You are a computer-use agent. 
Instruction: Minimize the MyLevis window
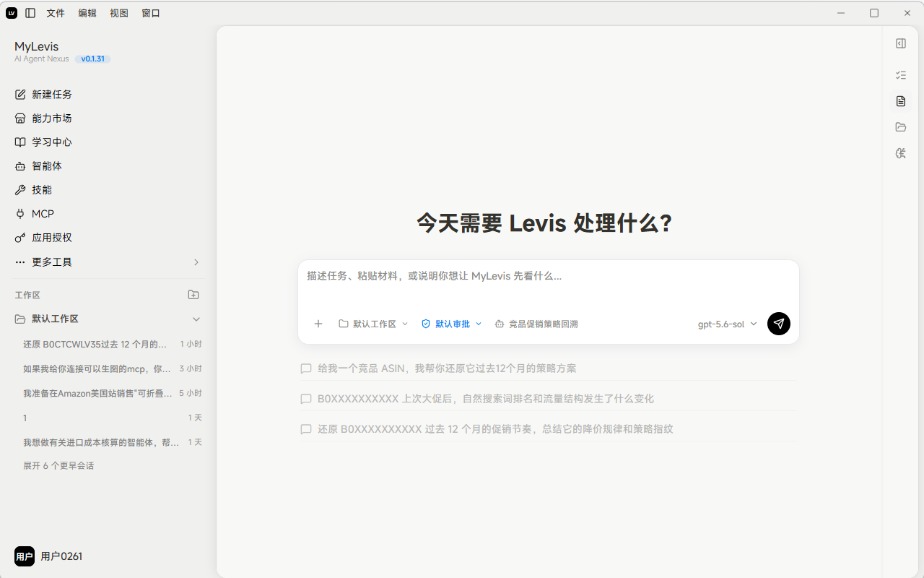click(x=841, y=13)
